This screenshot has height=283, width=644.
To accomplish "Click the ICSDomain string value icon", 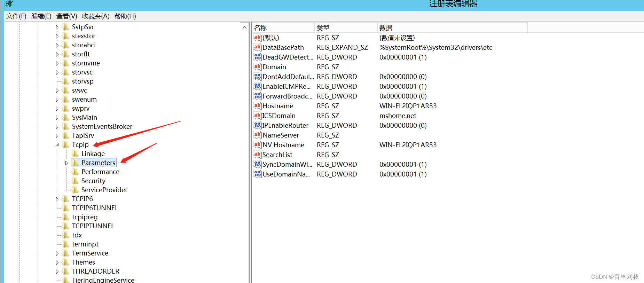I will [x=257, y=116].
